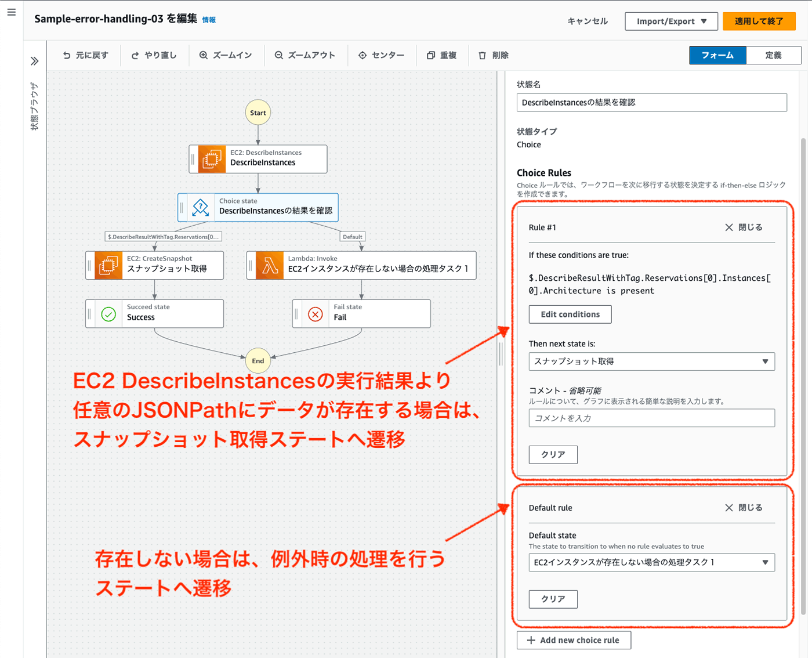Viewport: 812px width, 658px height.
Task: Select the $.DescribeResultWithTag.Reservations edge label
Action: coord(163,237)
